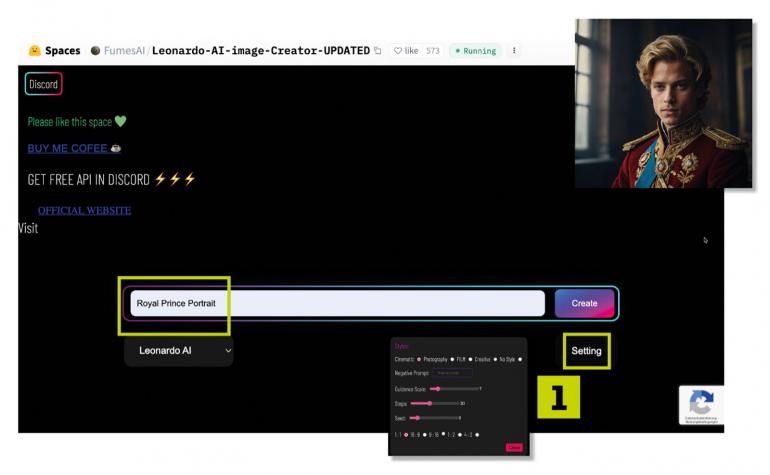Viewport: 770px width, 475px height.
Task: Click the heart like button
Action: click(x=406, y=51)
